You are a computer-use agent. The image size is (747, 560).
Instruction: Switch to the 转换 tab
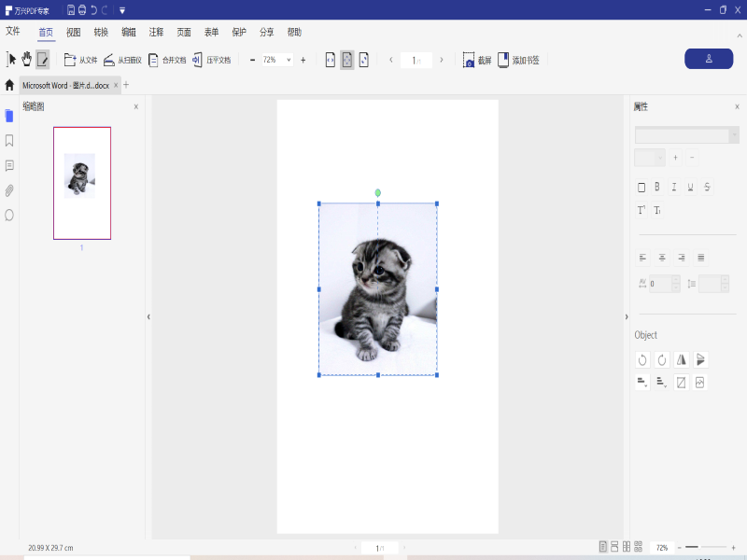pyautogui.click(x=101, y=33)
